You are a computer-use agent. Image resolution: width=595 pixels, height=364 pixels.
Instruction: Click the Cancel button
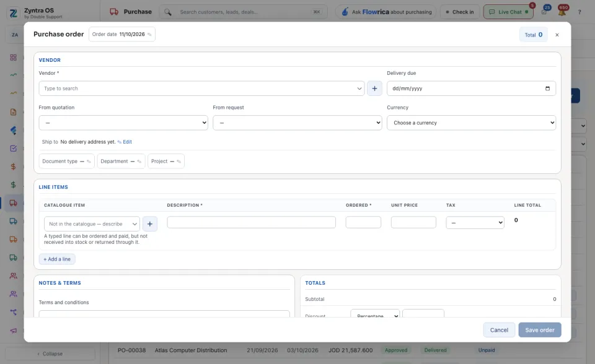tap(499, 330)
